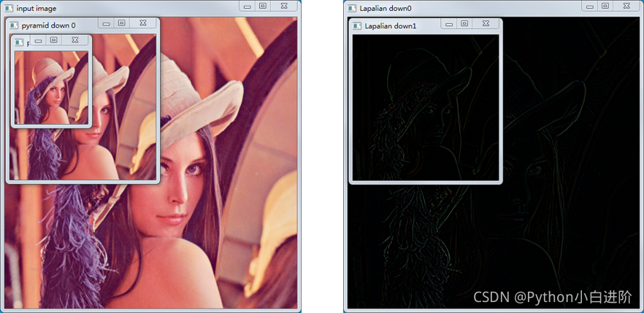The width and height of the screenshot is (644, 313).
Task: Click the 'pyramid down 0' title text
Action: [48, 26]
